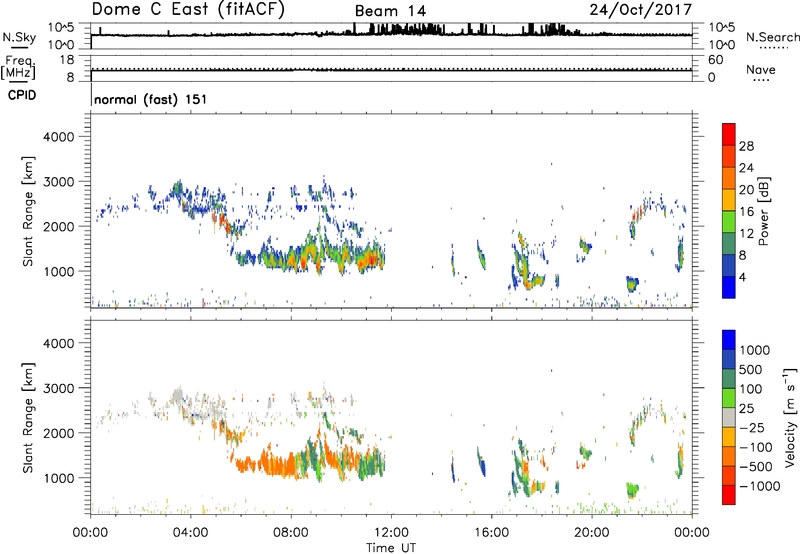This screenshot has width=800, height=554.
Task: Click the '16:00' time tick label
Action: pyautogui.click(x=491, y=533)
